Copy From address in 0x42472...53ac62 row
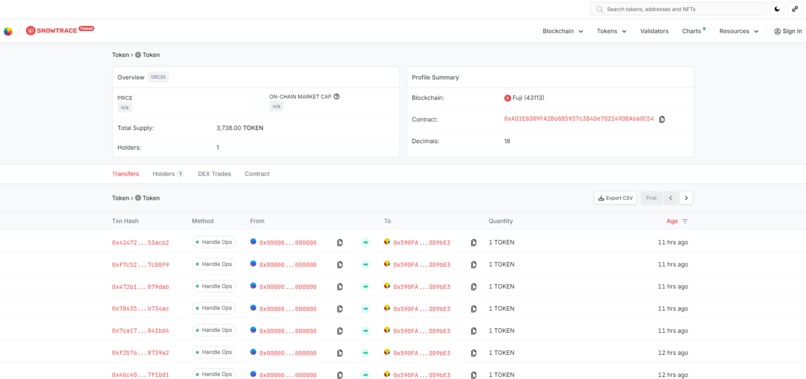This screenshot has width=806, height=379. (340, 243)
